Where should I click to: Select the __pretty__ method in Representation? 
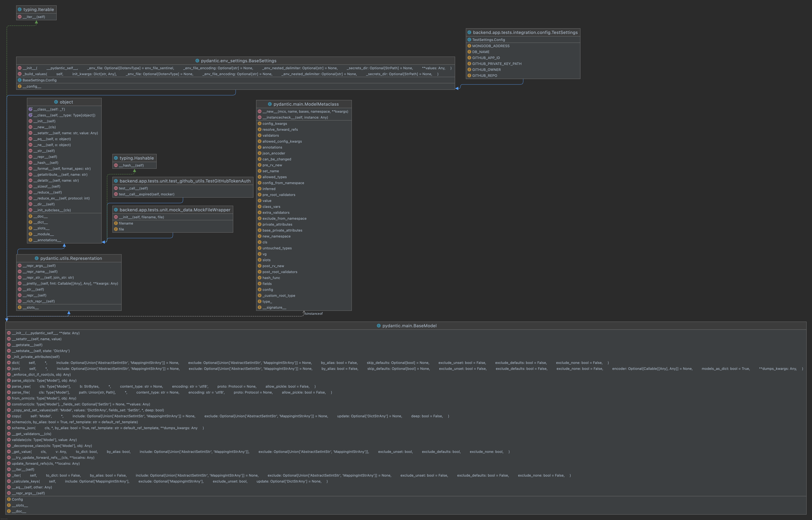[70, 284]
